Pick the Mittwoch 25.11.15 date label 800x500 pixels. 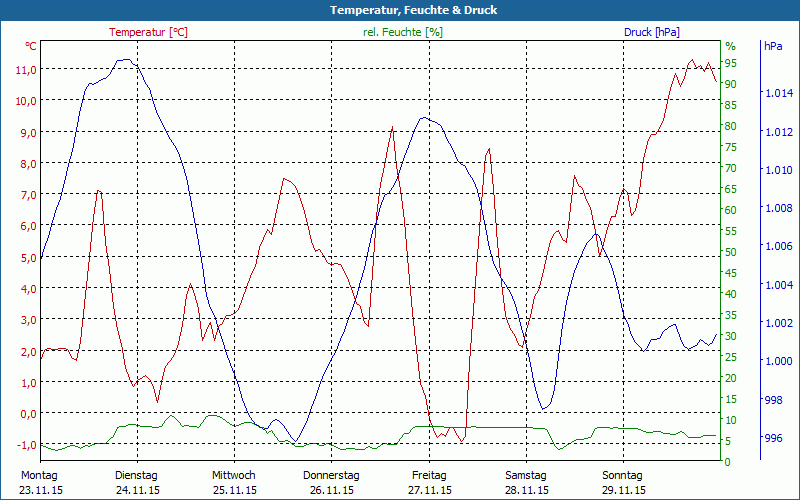(x=234, y=482)
